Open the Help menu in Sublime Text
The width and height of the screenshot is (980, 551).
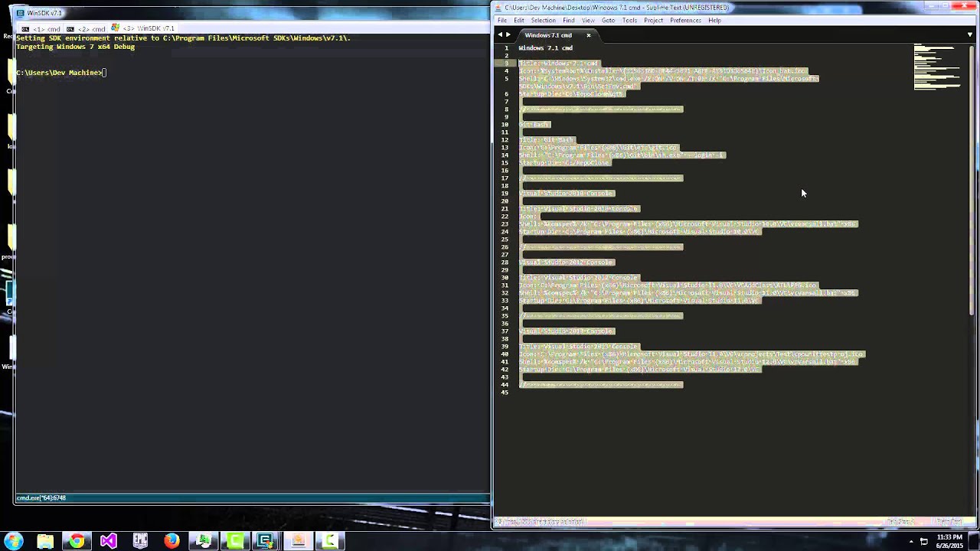[714, 21]
